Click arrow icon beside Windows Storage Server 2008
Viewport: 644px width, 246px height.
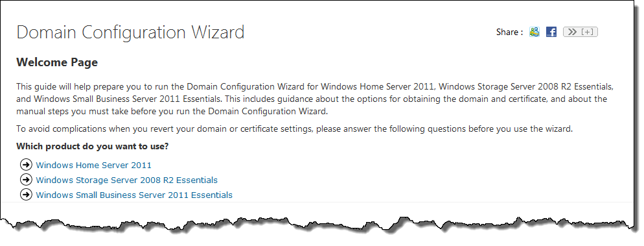click(26, 179)
